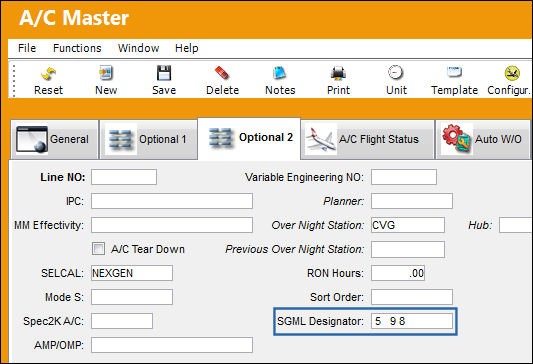Image resolution: width=533 pixels, height=364 pixels.
Task: Click the IPC input field
Action: tap(172, 201)
